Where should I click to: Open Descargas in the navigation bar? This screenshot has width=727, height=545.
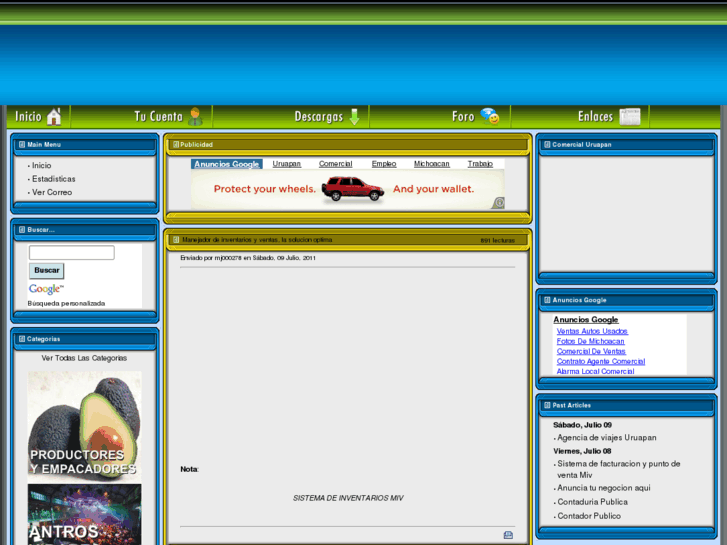[319, 116]
